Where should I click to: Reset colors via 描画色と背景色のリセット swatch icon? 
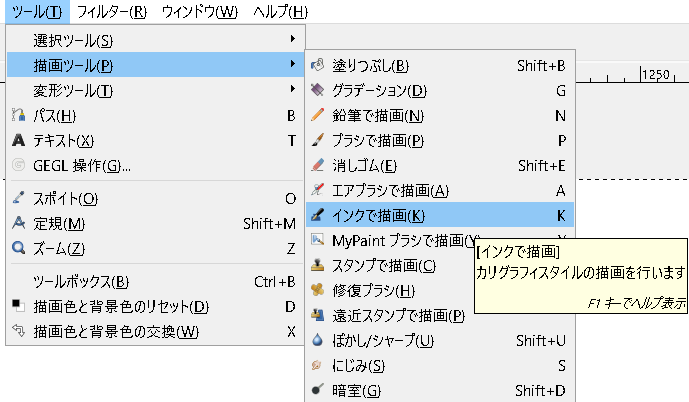tap(18, 306)
